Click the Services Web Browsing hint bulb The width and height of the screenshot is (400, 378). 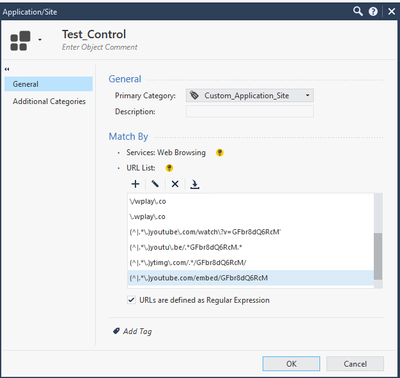(220, 153)
